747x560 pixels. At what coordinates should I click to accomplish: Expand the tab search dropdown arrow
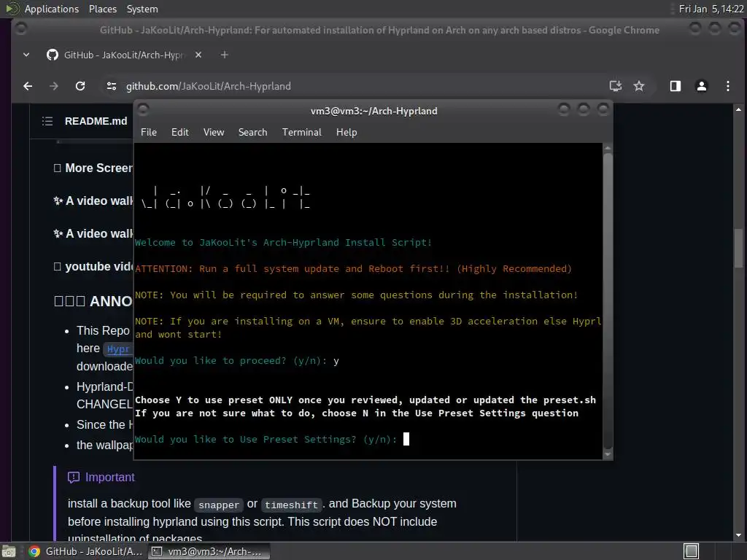pos(26,55)
